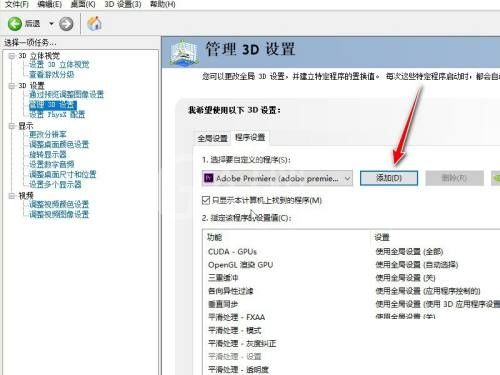Open the 编辑(E) menu

click(50, 4)
